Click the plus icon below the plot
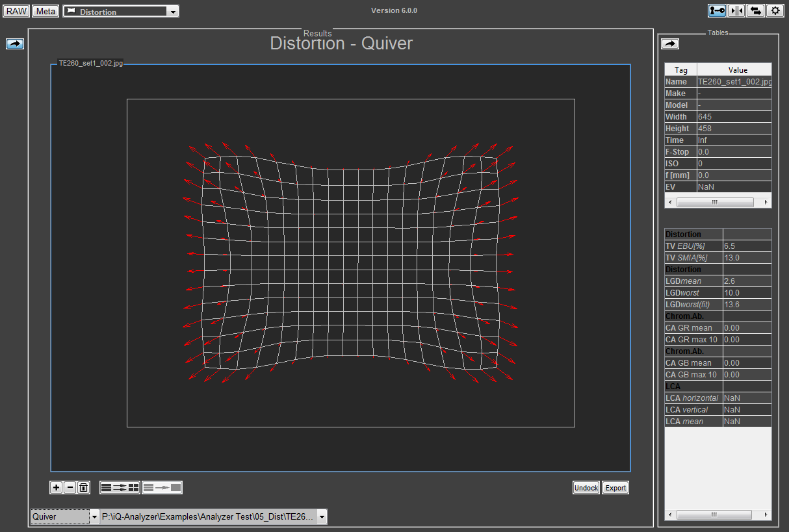 click(57, 487)
